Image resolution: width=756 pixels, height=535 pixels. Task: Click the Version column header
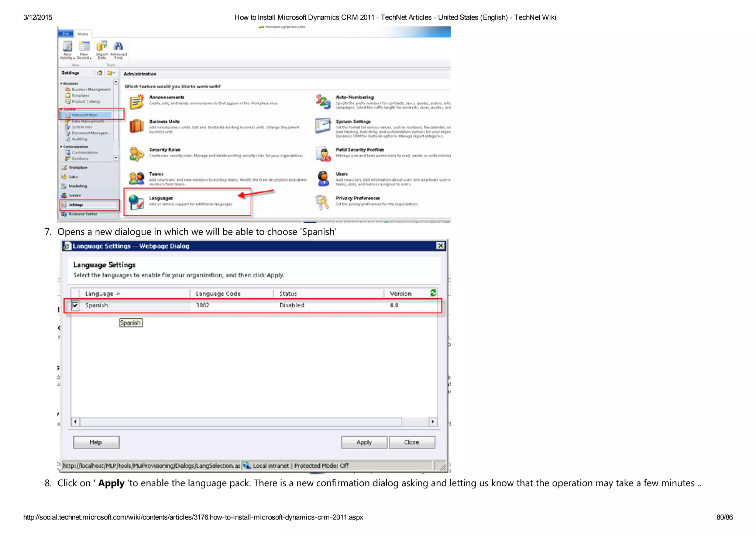(x=401, y=294)
